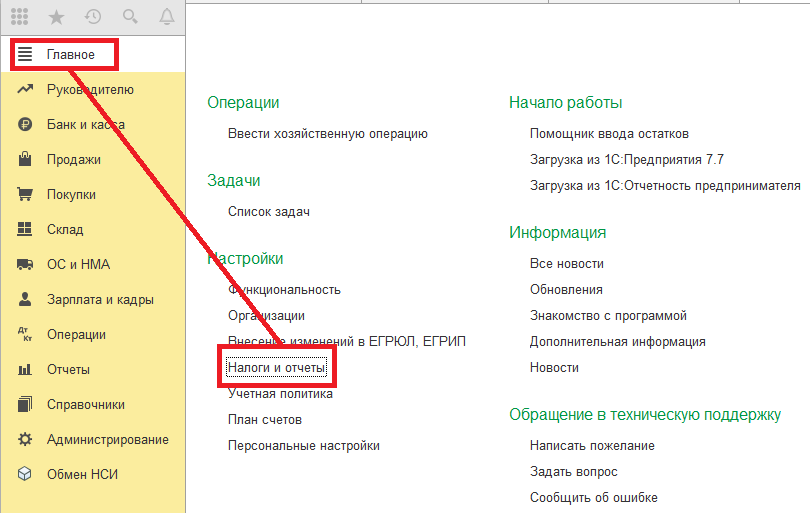This screenshot has width=810, height=513.
Task: Click Написать пожелание
Action: click(x=592, y=446)
